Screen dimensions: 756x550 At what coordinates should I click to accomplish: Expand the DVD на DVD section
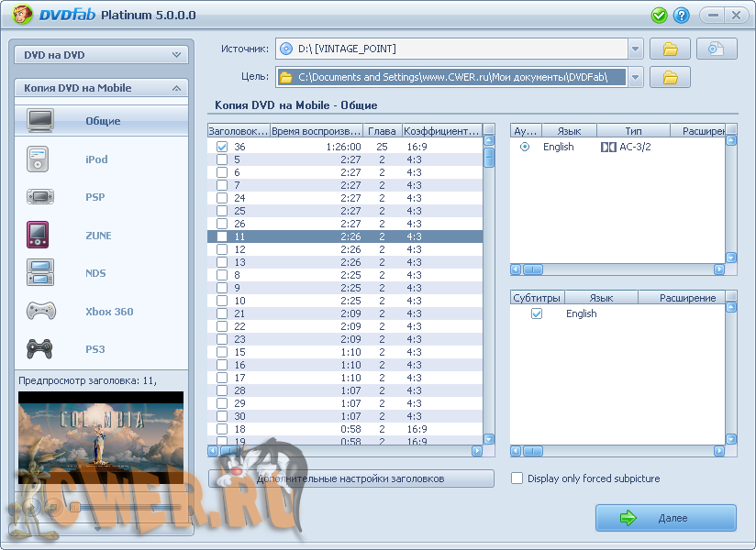(x=101, y=55)
